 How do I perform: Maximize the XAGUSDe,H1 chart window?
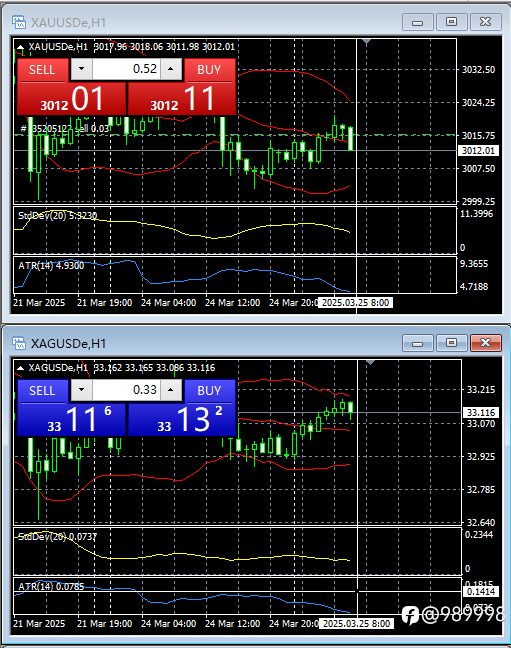click(451, 343)
